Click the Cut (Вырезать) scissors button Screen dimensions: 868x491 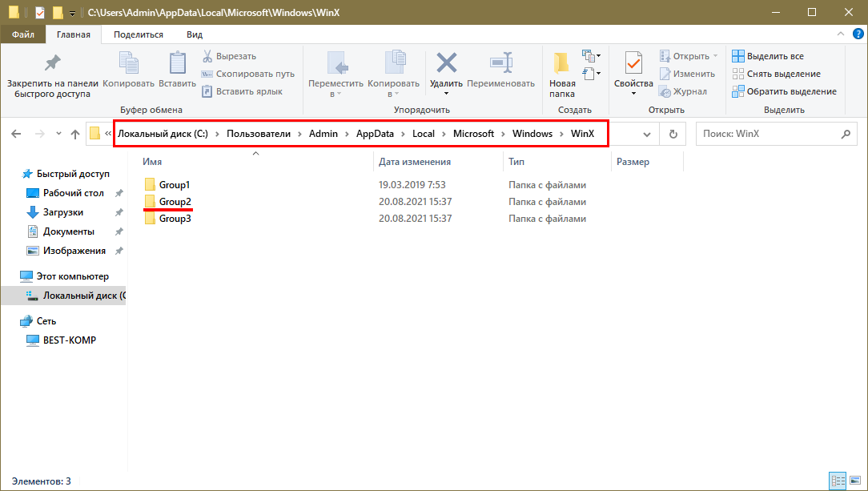click(228, 56)
